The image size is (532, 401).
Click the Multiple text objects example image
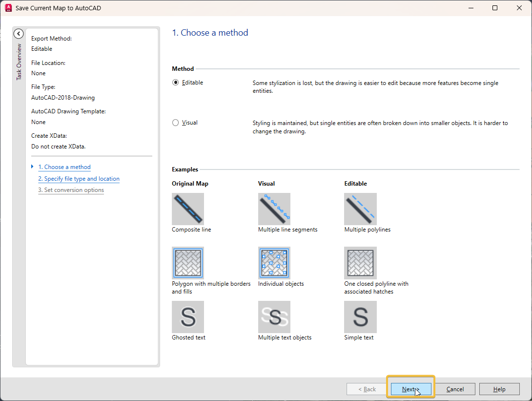pyautogui.click(x=274, y=317)
